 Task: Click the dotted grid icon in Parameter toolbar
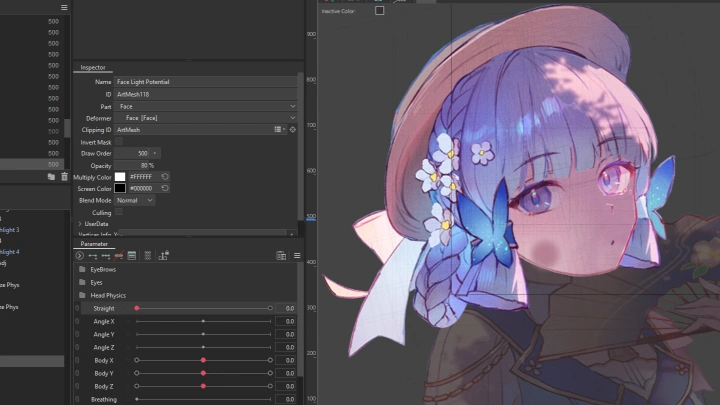148,256
